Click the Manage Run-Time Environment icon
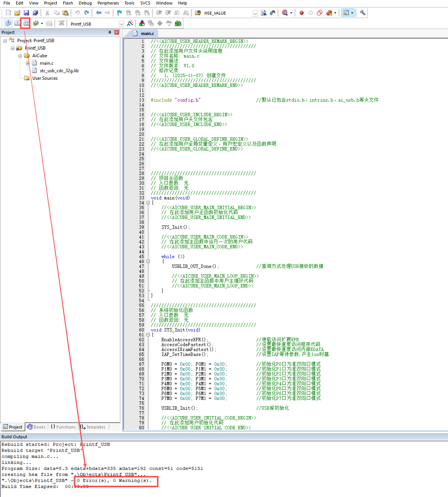The width and height of the screenshot is (448, 497). [x=178, y=23]
